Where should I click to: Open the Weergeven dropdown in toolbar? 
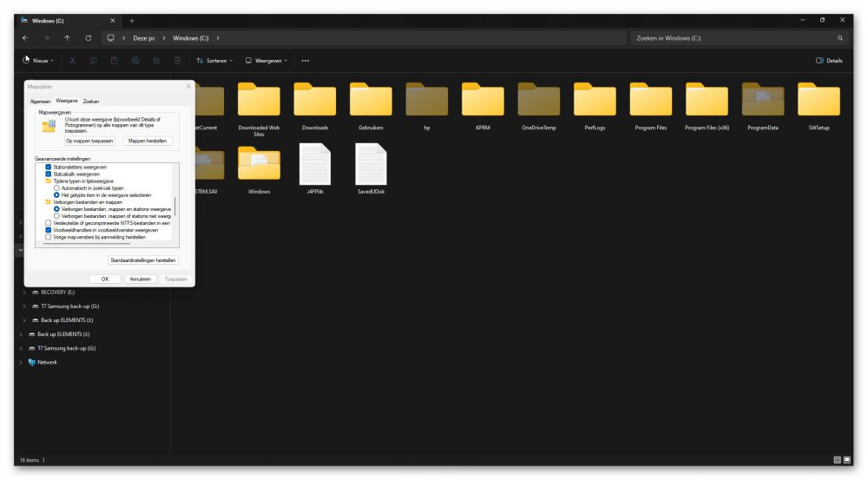point(266,61)
